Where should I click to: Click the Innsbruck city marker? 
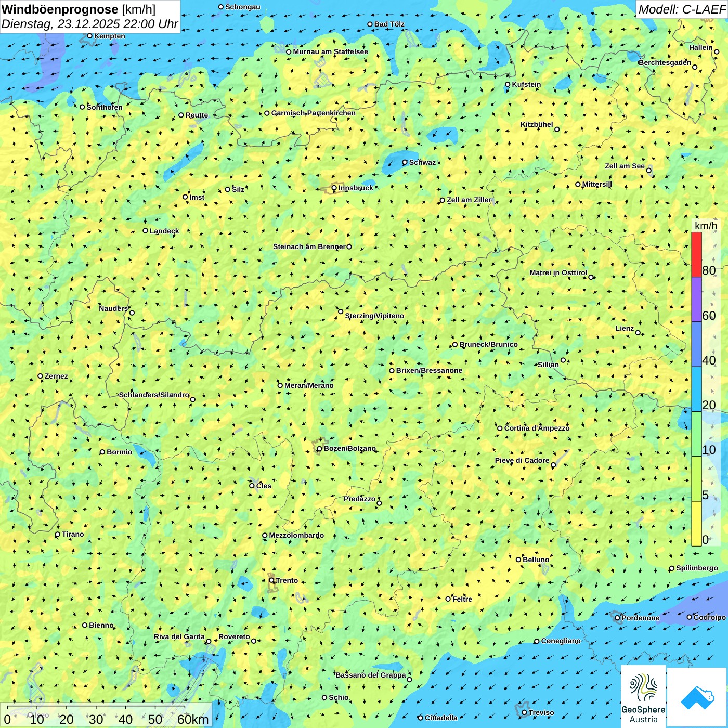pos(334,188)
